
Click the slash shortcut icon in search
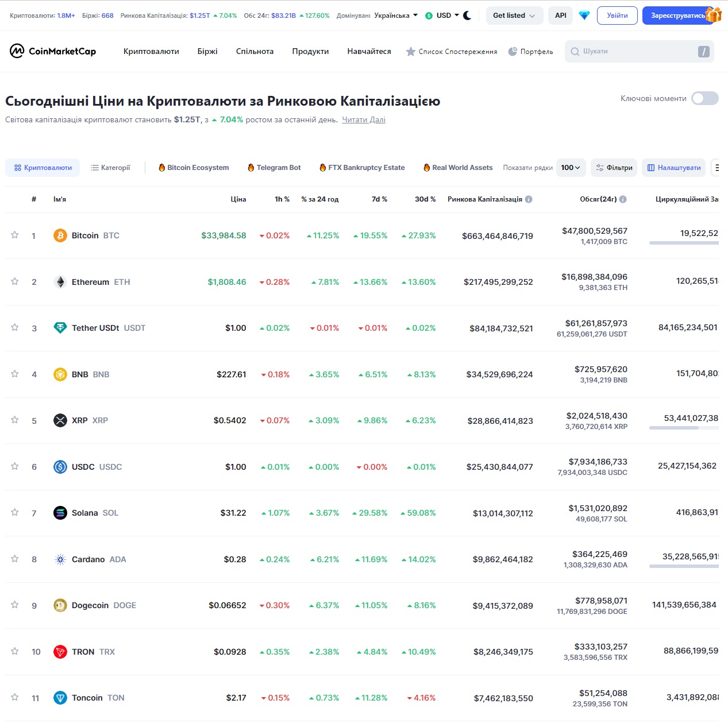click(x=704, y=52)
